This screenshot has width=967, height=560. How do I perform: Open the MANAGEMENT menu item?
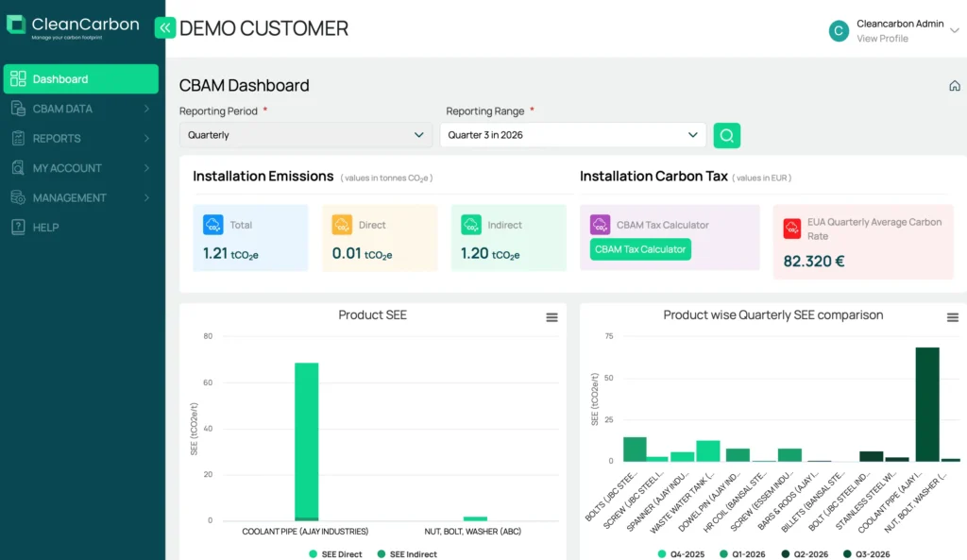(81, 197)
